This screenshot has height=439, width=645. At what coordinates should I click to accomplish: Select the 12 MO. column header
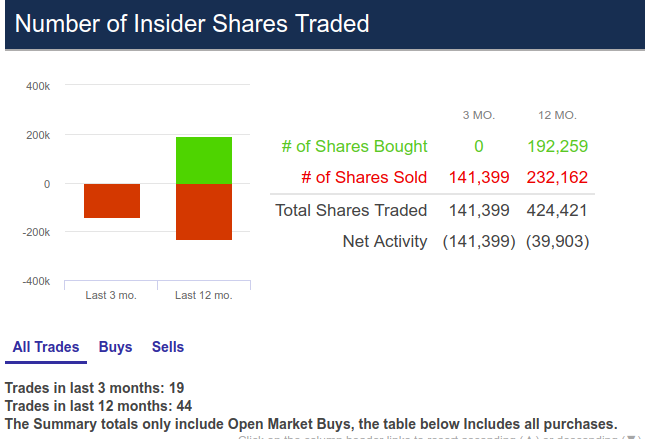[557, 115]
